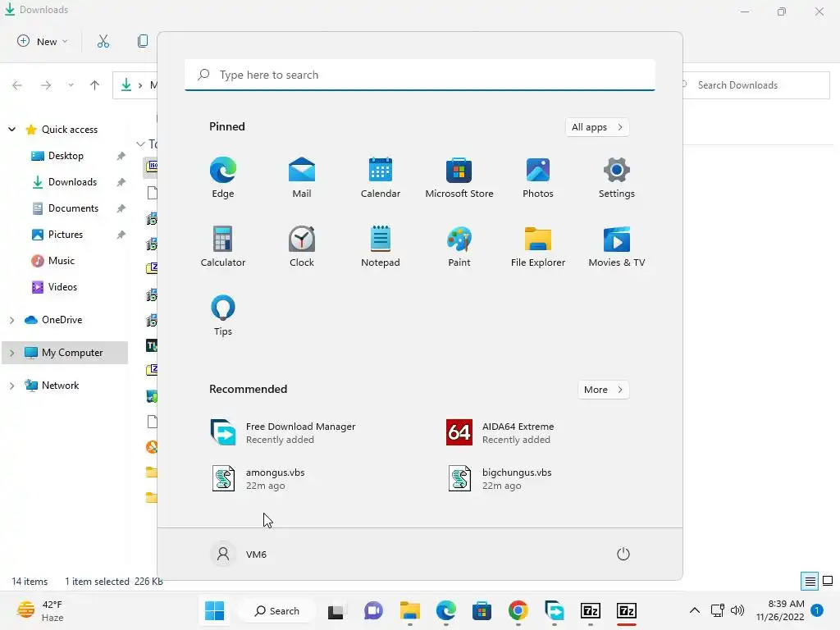840x630 pixels.
Task: Click Cut scissors icon in Explorer toolbar
Action: pyautogui.click(x=103, y=41)
